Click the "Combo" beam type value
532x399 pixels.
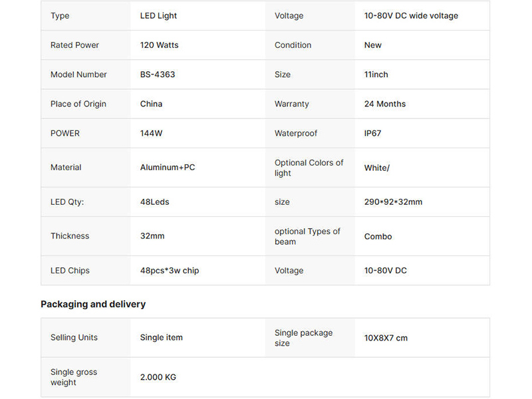point(378,237)
